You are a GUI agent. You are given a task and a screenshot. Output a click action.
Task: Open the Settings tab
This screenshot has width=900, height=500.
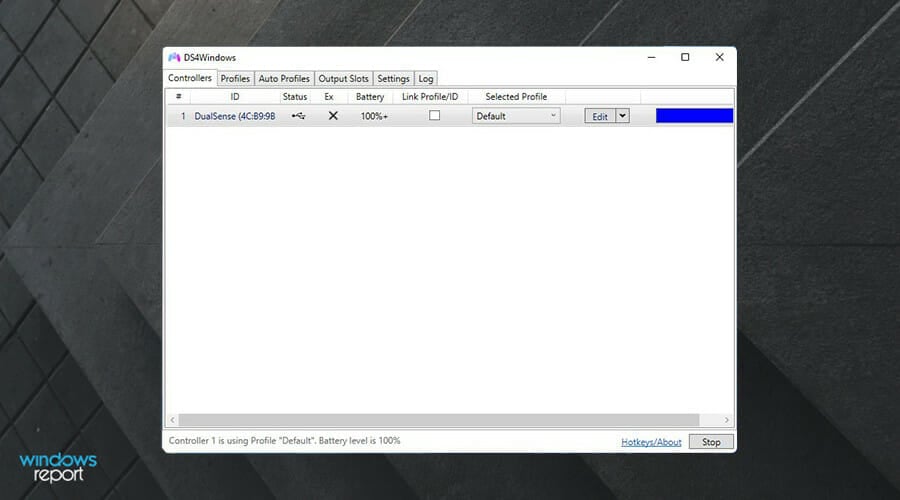point(393,79)
